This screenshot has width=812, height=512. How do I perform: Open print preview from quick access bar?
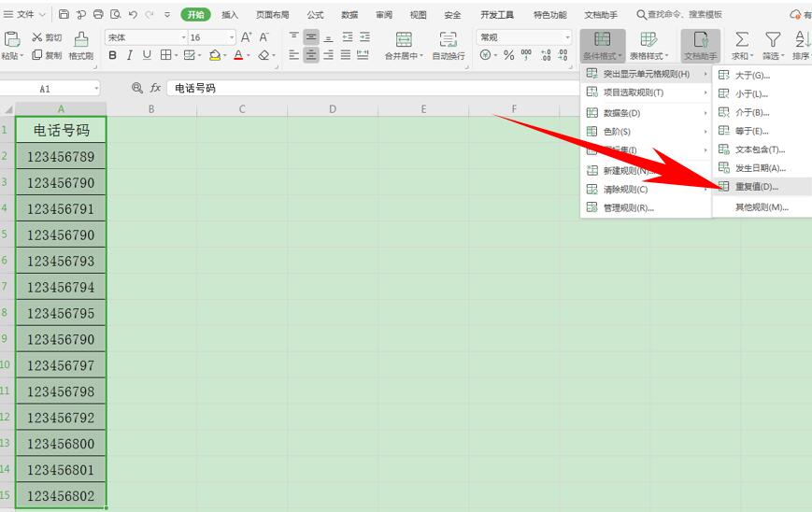pos(116,15)
